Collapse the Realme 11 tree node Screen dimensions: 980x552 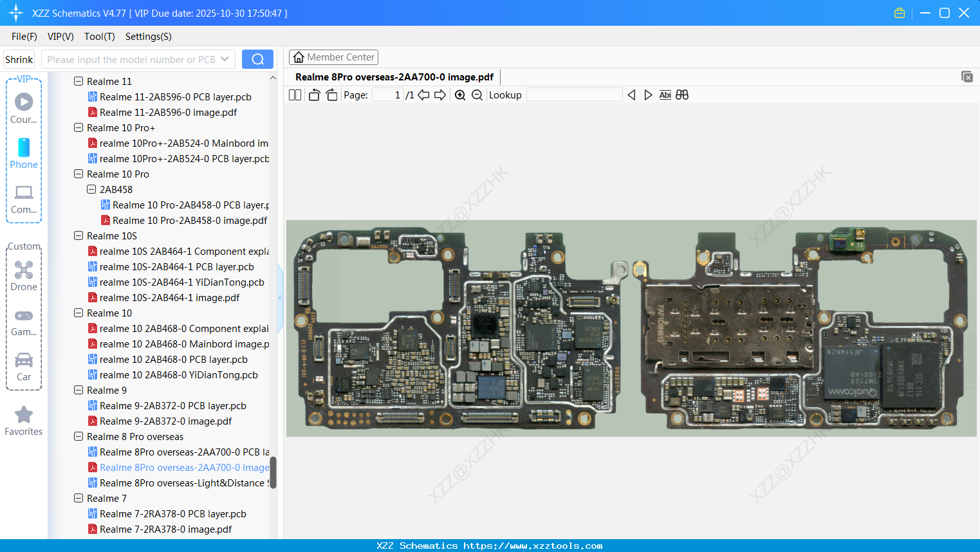pos(79,81)
